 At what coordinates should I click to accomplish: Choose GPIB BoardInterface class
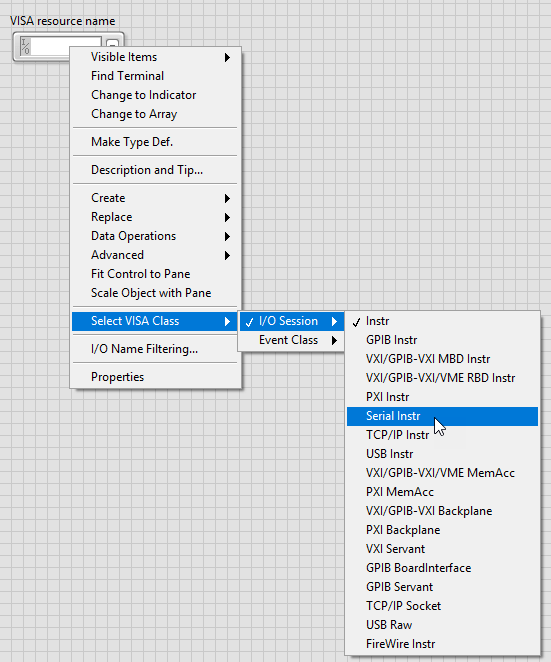442,568
